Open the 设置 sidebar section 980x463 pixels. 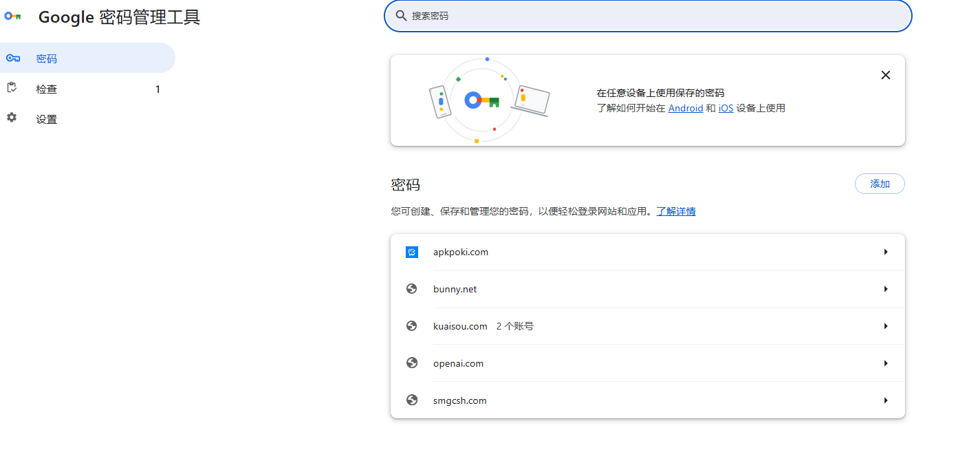coord(87,119)
